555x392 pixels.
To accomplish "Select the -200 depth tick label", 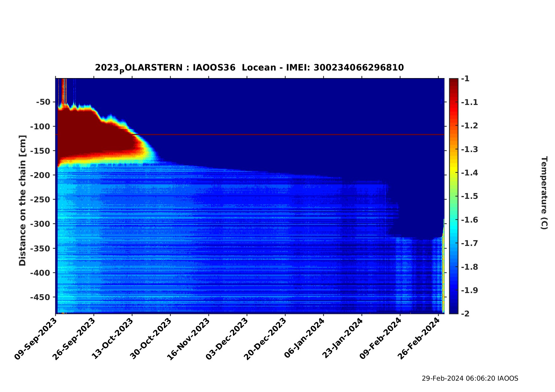I will point(41,175).
